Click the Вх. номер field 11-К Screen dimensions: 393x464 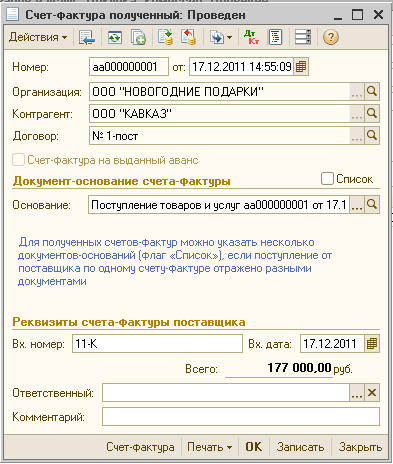(157, 344)
